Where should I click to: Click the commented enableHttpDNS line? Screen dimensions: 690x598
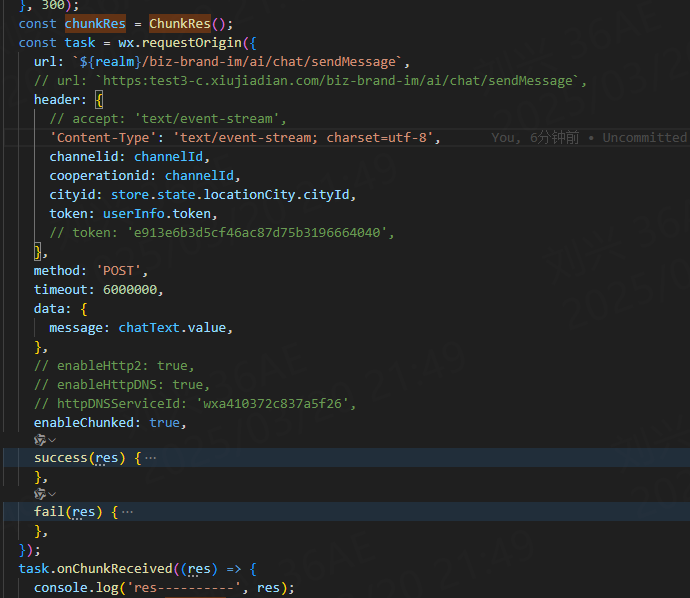coord(122,385)
